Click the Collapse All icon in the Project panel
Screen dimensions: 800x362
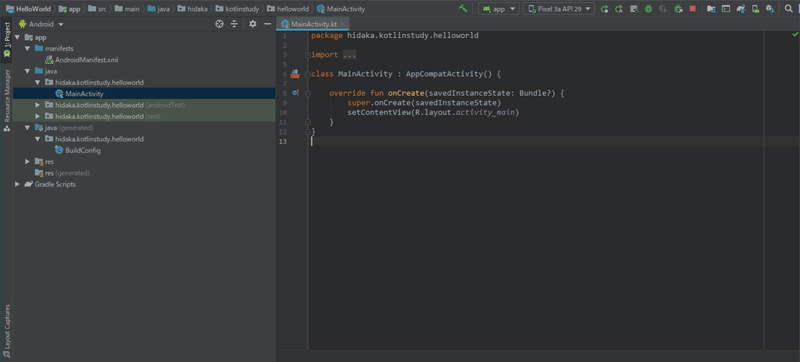coord(234,24)
